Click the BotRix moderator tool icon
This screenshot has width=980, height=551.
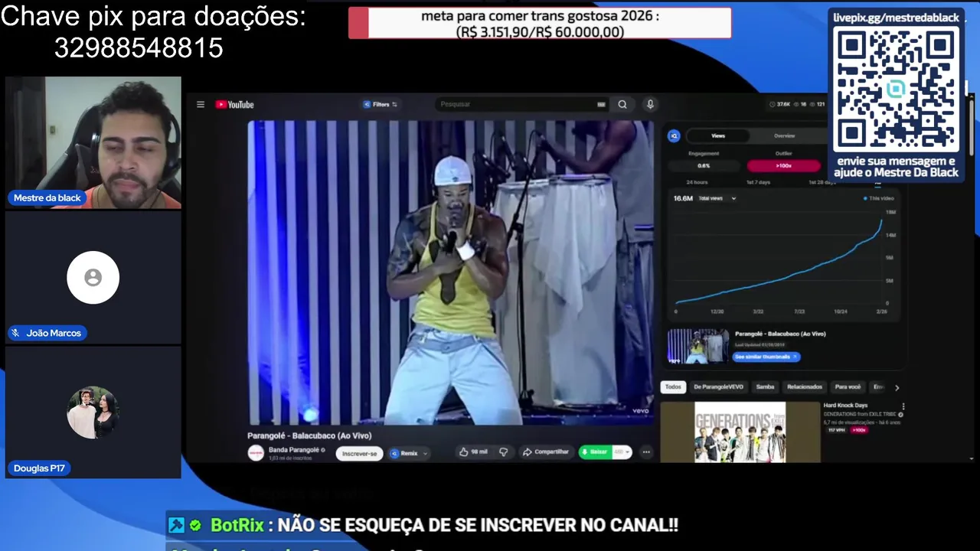click(177, 525)
